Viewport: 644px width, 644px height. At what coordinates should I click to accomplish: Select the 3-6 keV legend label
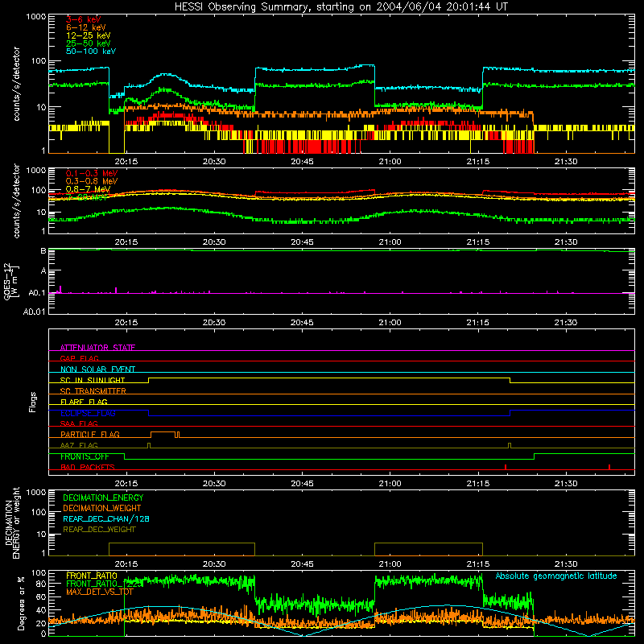(84, 19)
